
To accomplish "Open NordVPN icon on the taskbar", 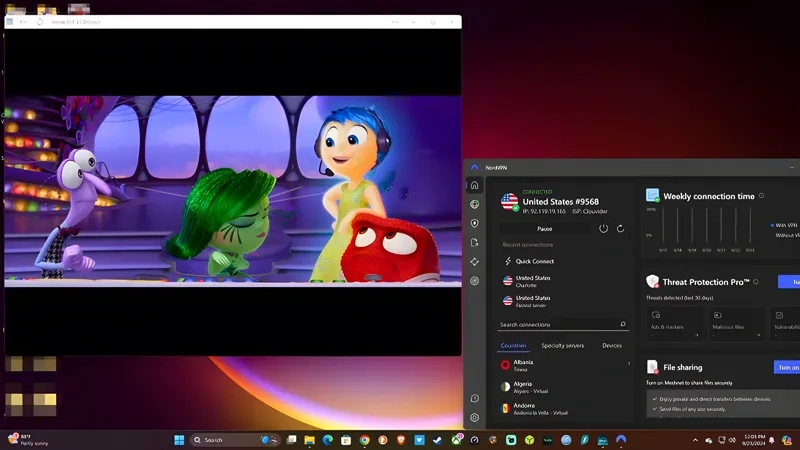I will tap(621, 440).
